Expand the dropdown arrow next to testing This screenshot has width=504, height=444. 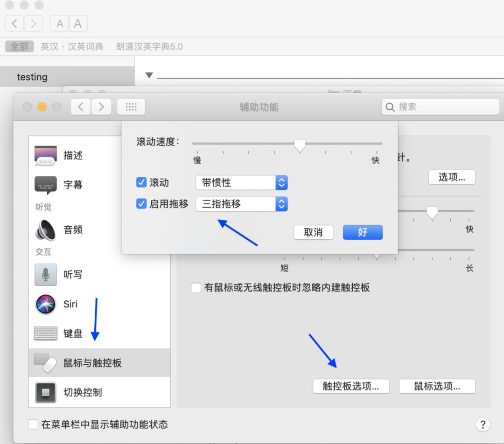point(148,76)
